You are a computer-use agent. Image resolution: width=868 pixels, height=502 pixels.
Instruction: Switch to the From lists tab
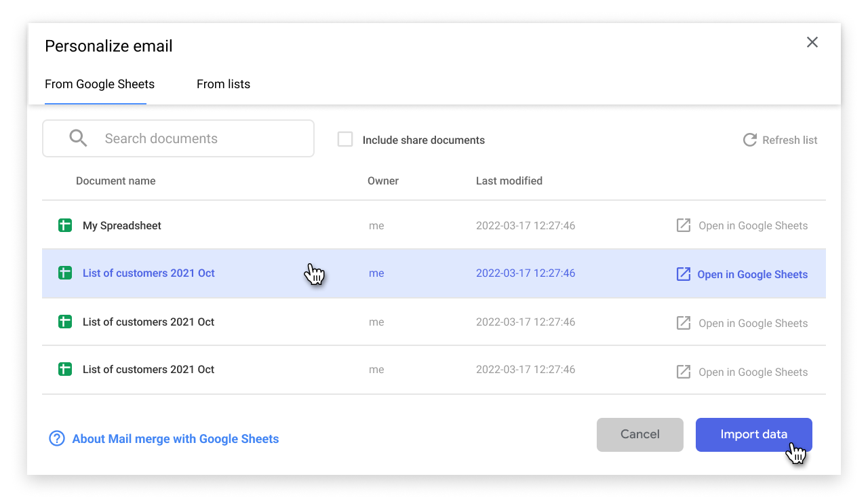tap(223, 83)
